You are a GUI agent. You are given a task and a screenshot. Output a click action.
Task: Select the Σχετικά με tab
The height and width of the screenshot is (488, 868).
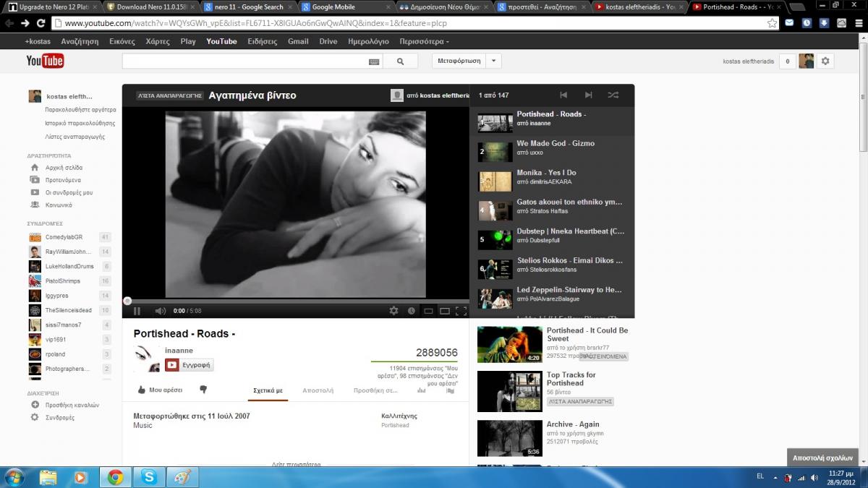pyautogui.click(x=268, y=390)
